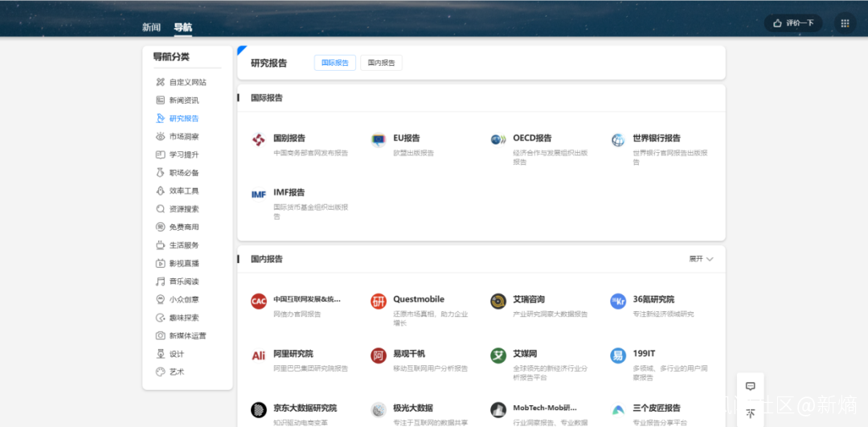Viewport: 868px width, 427px height.
Task: Click the 京东大数据研究院 black icon
Action: pyautogui.click(x=259, y=410)
